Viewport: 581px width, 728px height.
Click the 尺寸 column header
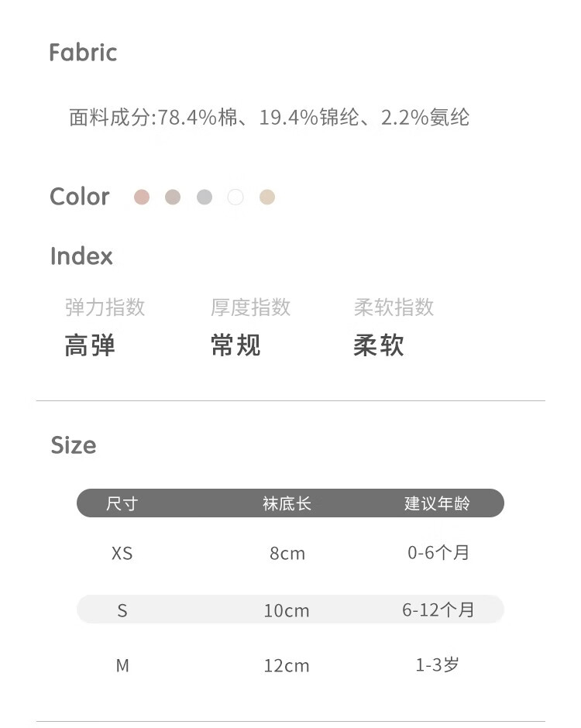pos(122,503)
